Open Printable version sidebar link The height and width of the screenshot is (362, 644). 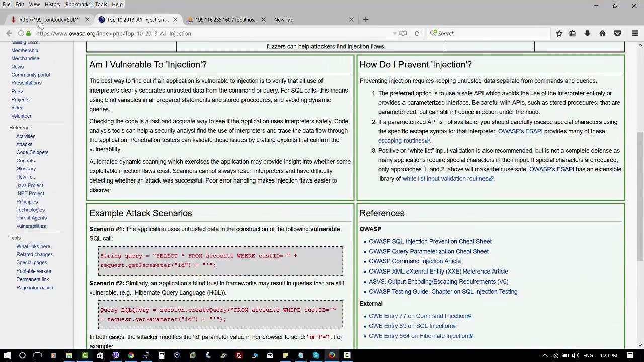(34, 271)
